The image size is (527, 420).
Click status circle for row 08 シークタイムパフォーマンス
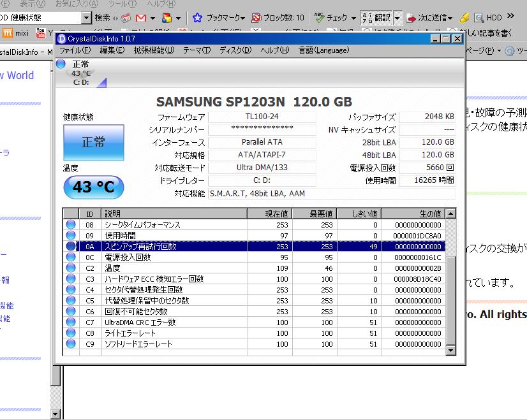tap(71, 224)
